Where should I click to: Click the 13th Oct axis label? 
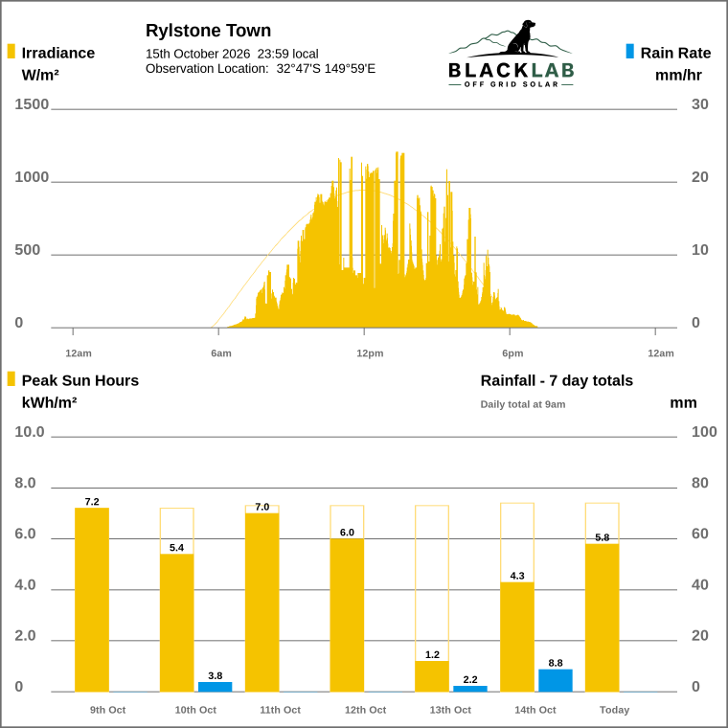450,710
